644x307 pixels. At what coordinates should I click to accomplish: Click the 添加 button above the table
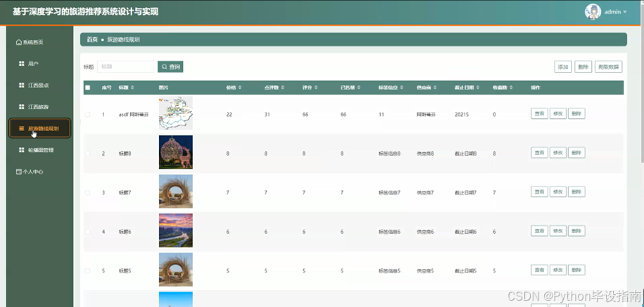point(562,67)
